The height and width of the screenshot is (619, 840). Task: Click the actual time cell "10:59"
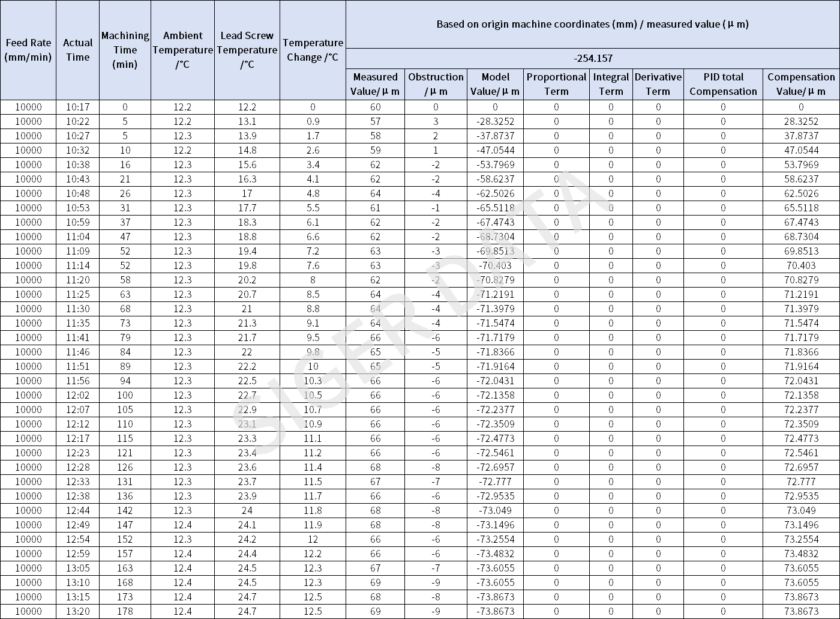tap(77, 222)
